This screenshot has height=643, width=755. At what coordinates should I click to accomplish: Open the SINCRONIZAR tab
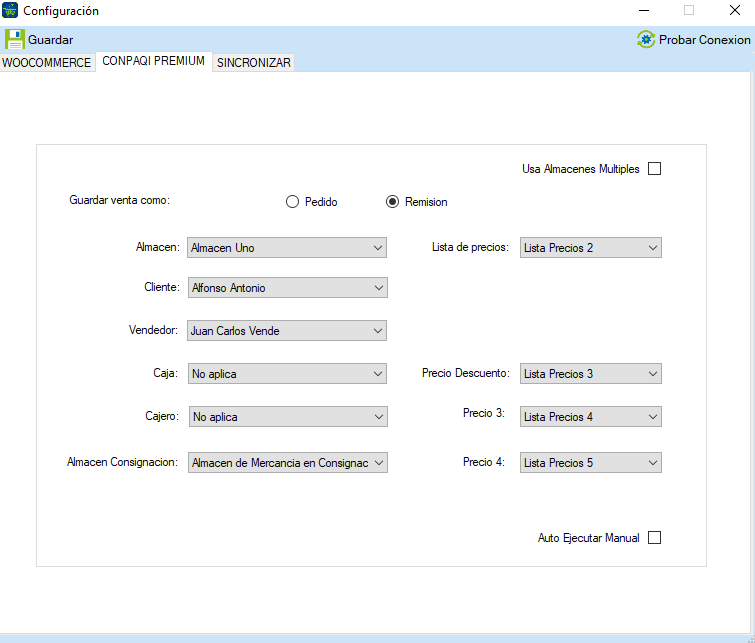(254, 63)
